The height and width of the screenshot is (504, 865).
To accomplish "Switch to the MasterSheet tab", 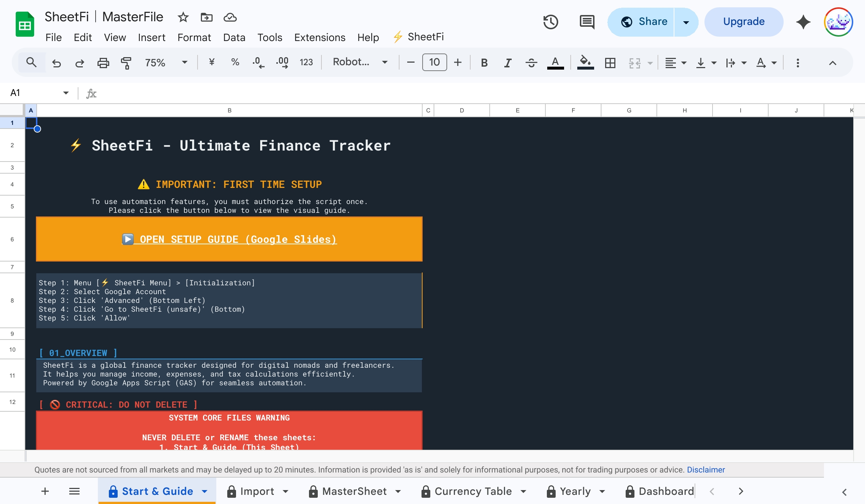I will [354, 491].
